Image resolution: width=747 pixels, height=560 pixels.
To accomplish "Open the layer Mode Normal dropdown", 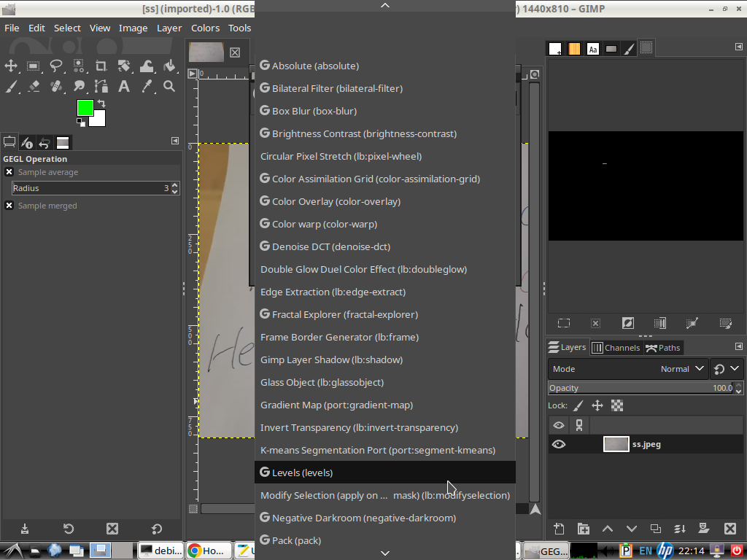I will pyautogui.click(x=628, y=369).
